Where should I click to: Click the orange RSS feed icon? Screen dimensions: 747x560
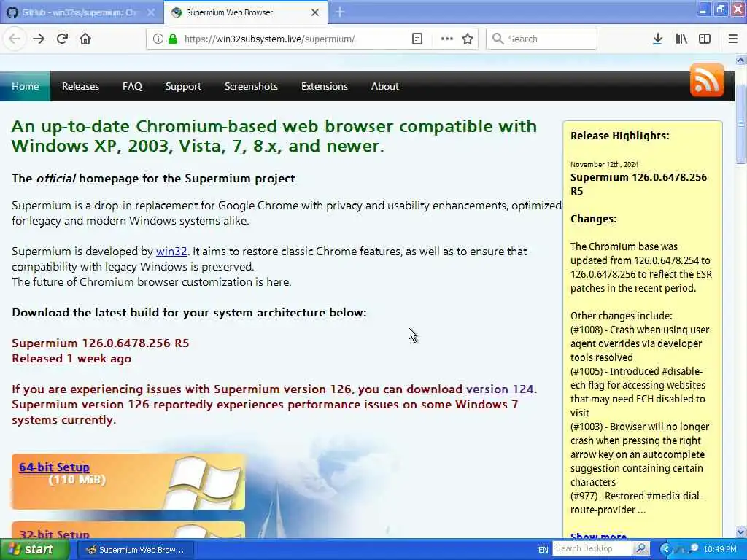coord(707,79)
